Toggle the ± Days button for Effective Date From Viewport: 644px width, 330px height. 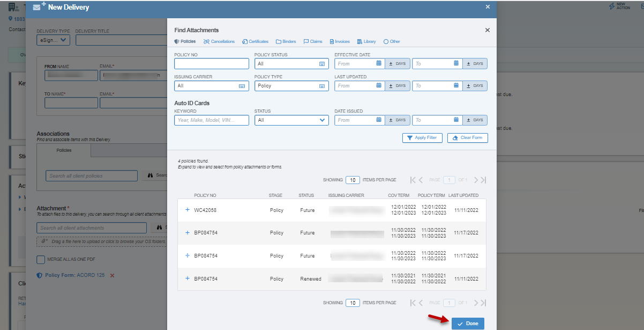click(x=398, y=63)
